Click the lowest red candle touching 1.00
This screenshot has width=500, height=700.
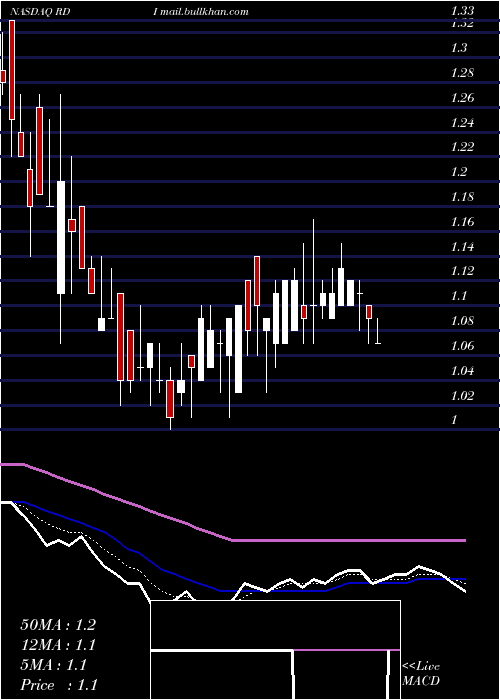click(170, 399)
